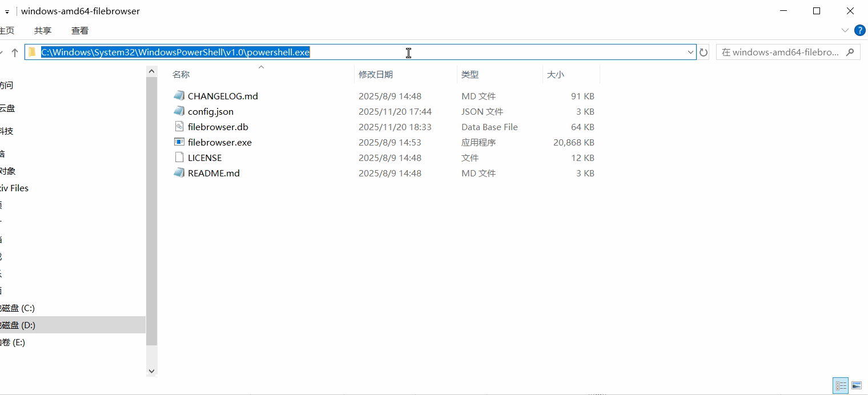Select the README.md file
The image size is (868, 395).
tap(214, 173)
